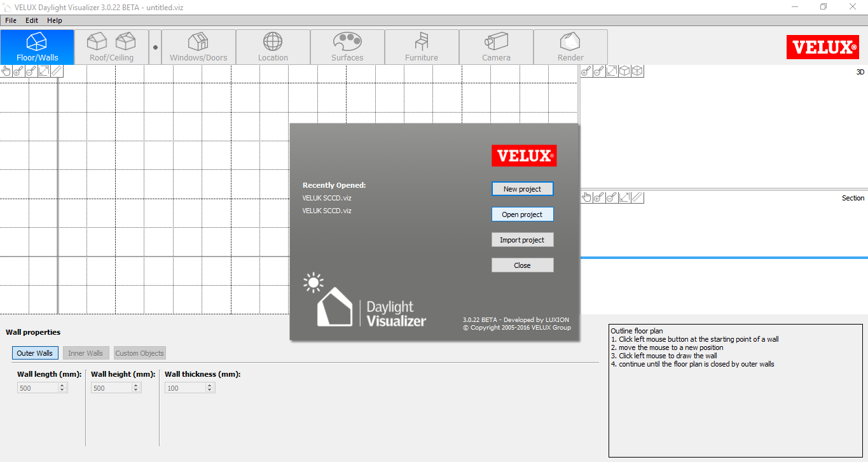Screen dimensions: 868x462
Task: Go to the Furniture tab
Action: (422, 47)
